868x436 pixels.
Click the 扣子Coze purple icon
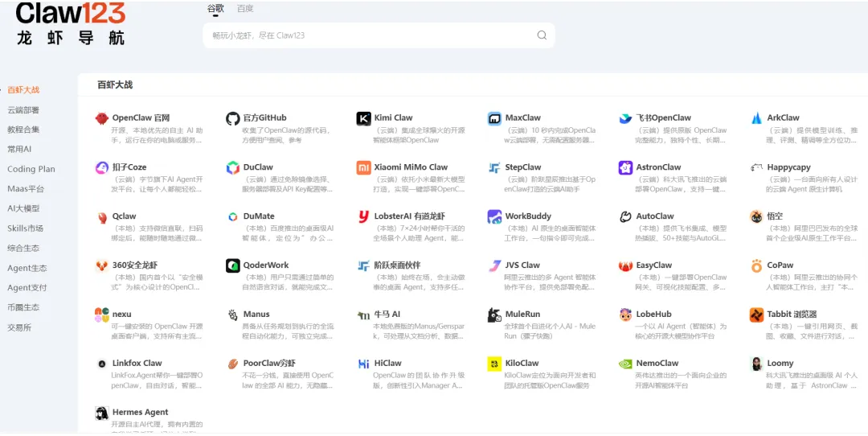[x=102, y=167]
